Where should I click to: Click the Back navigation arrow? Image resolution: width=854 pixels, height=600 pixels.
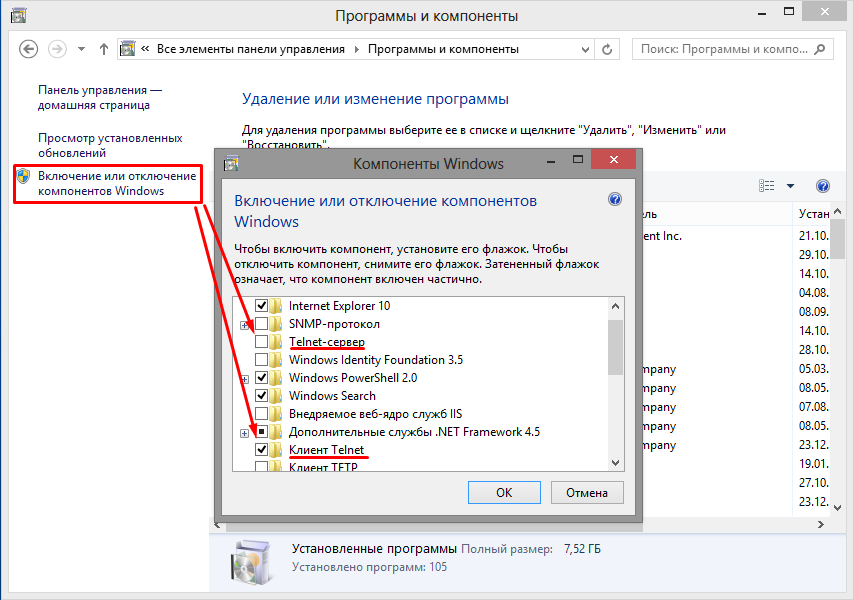coord(28,49)
